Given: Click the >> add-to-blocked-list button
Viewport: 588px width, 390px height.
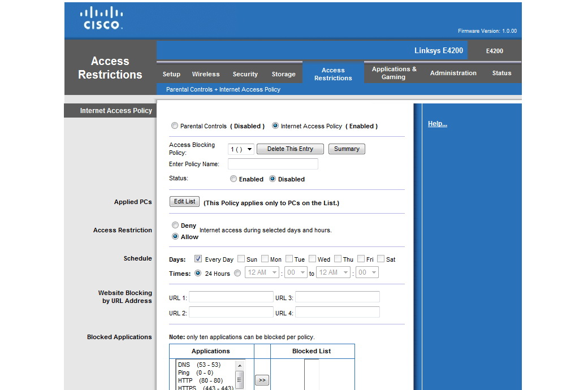Looking at the screenshot, I should click(262, 380).
